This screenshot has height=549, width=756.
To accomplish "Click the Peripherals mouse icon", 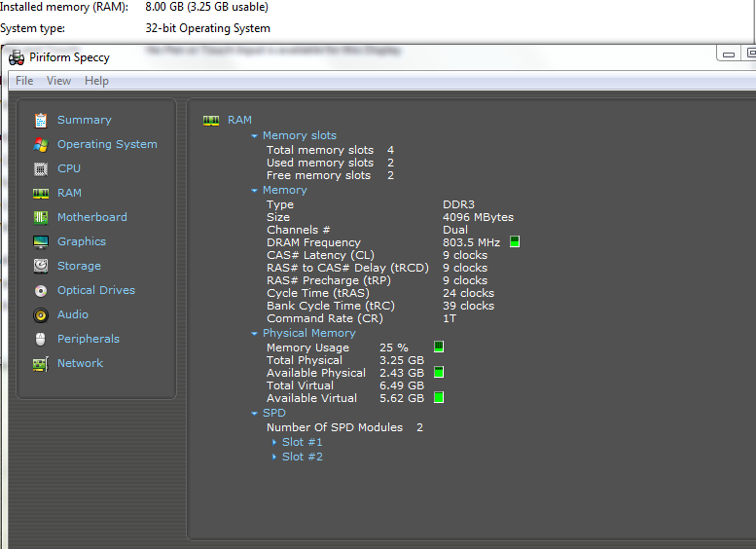I will [40, 339].
